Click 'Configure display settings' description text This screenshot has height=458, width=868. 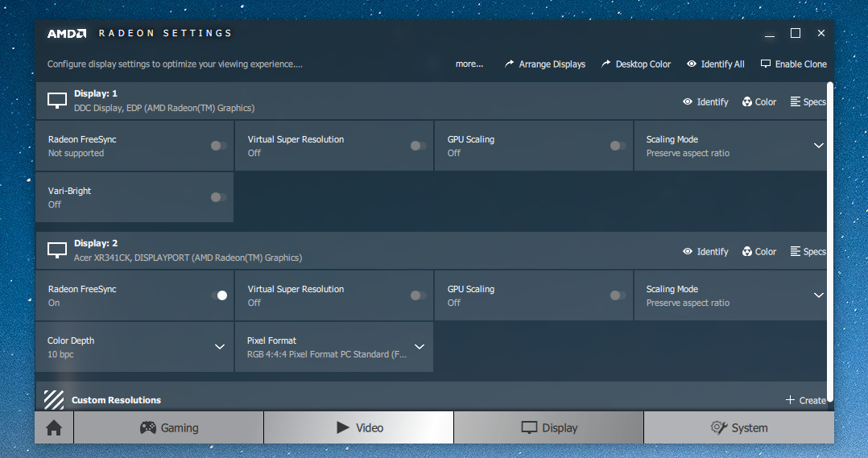175,64
